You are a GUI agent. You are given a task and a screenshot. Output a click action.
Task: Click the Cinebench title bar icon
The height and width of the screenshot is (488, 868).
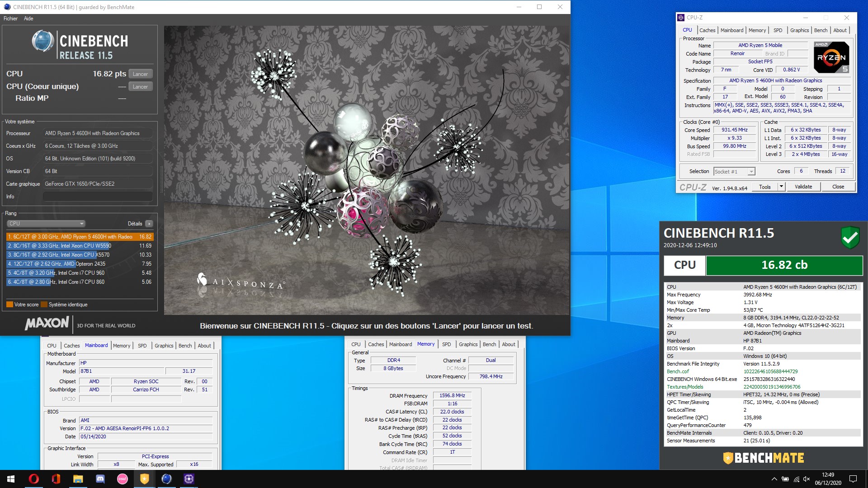pos(7,7)
